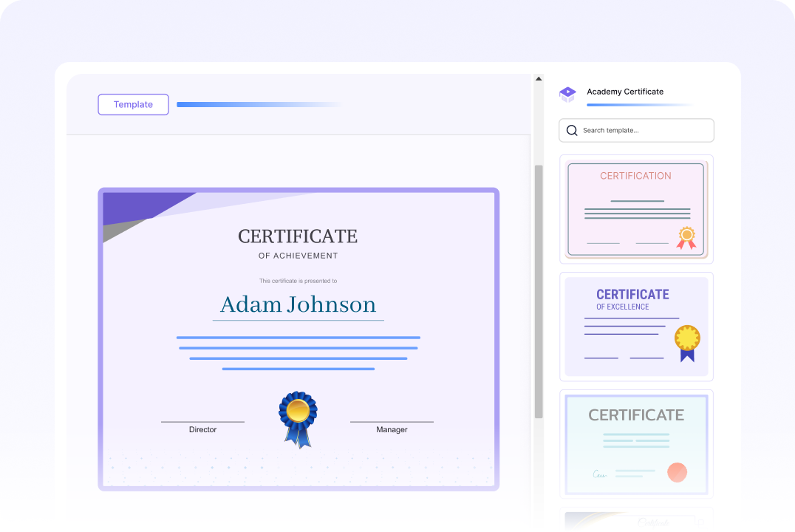
Task: Click the Template button
Action: pos(133,104)
